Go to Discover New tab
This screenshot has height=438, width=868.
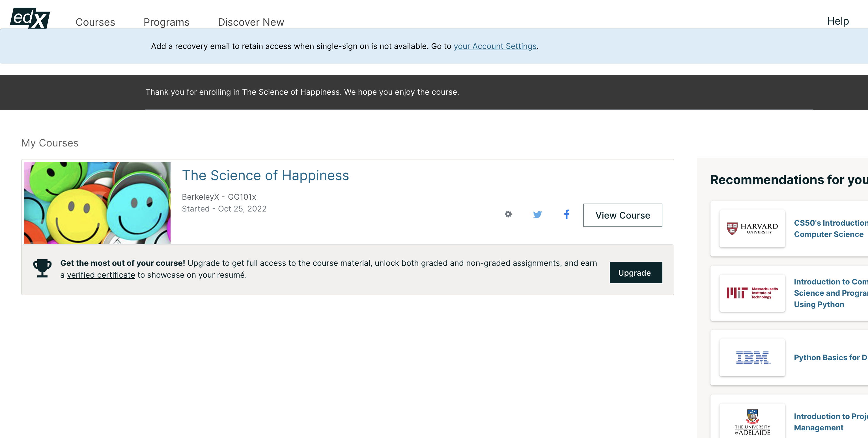pyautogui.click(x=251, y=22)
